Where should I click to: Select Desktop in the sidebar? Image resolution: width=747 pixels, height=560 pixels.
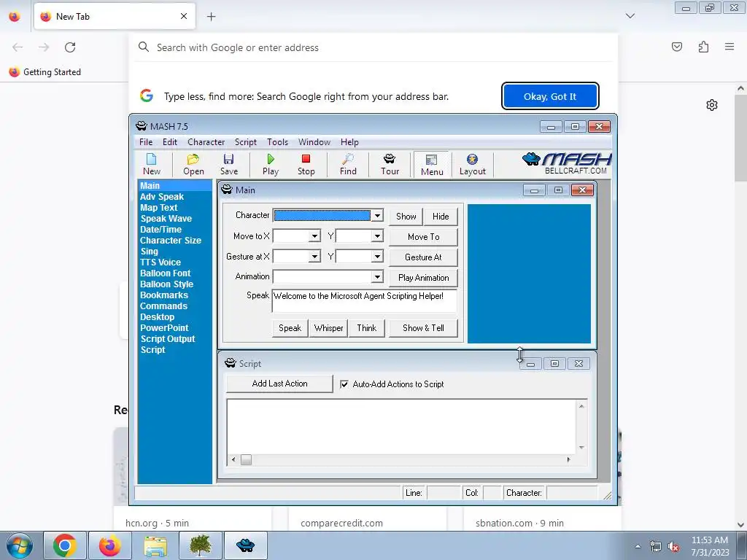tap(158, 317)
